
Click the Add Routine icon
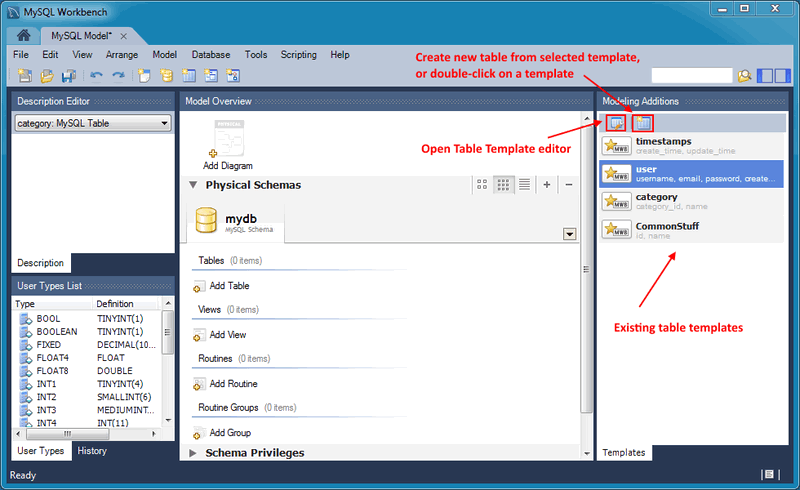[x=199, y=384]
